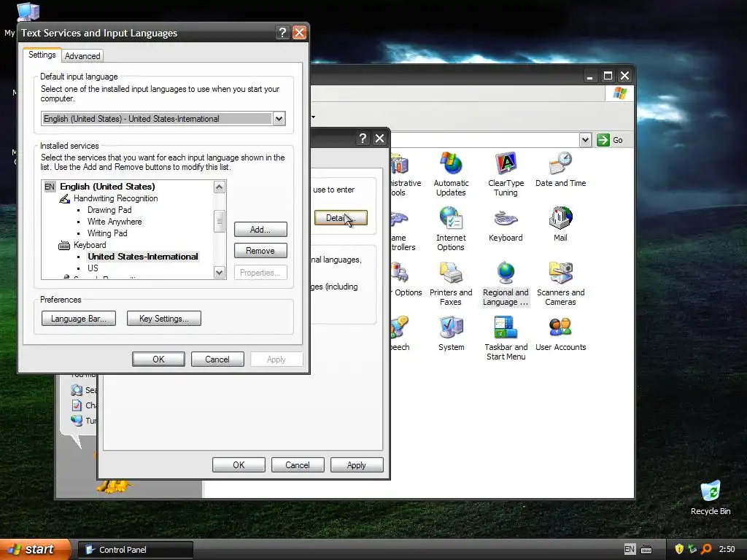Click Control Panel taskbar button

tap(135, 550)
